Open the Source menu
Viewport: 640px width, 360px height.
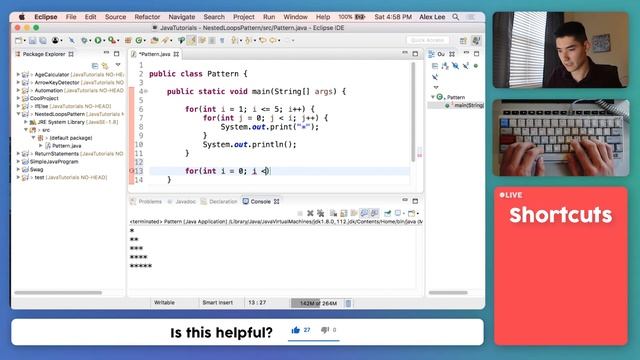[115, 17]
